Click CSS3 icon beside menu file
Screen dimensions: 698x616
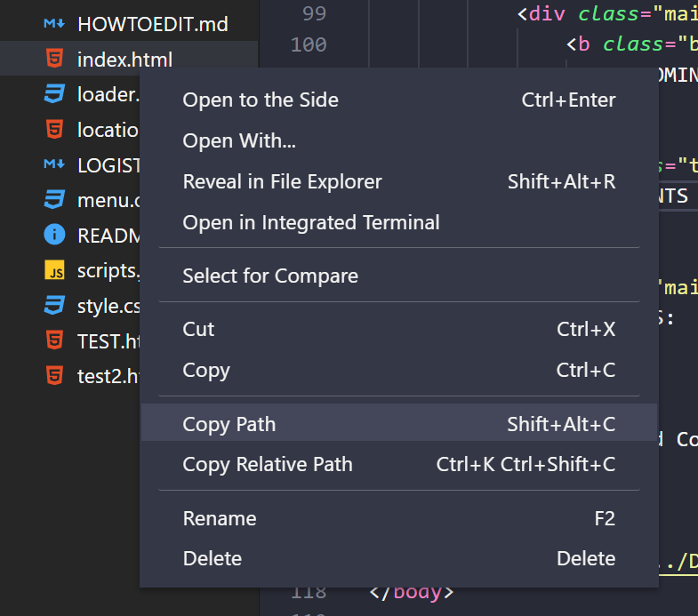tap(54, 199)
